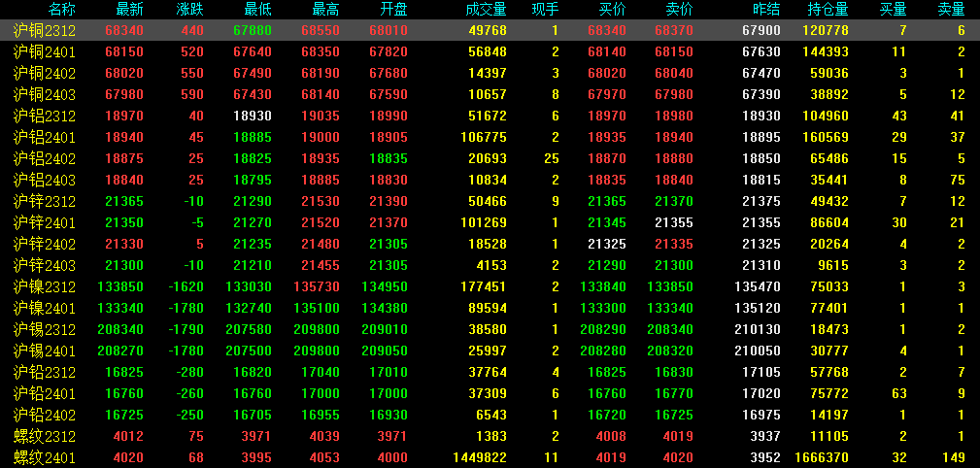Click low price 18930 for 沪铝2312

point(253,117)
